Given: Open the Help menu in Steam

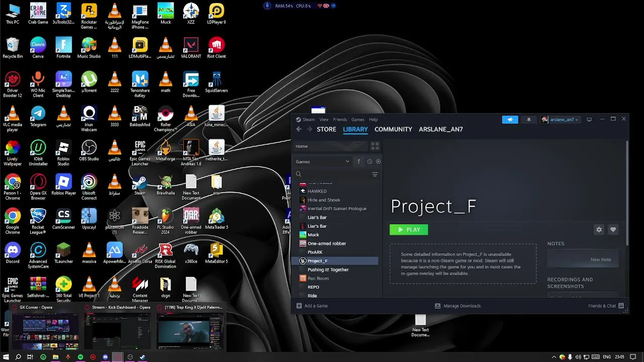Looking at the screenshot, I should tap(373, 120).
